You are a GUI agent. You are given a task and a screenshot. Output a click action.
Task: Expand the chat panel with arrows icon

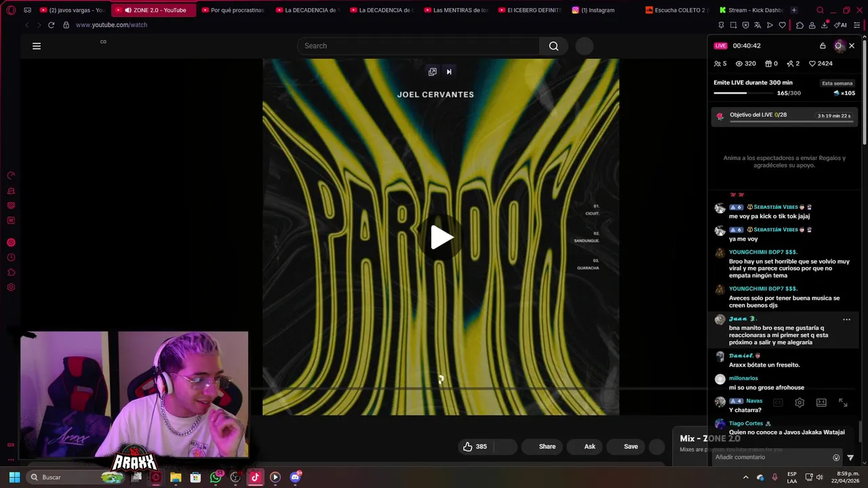(843, 403)
